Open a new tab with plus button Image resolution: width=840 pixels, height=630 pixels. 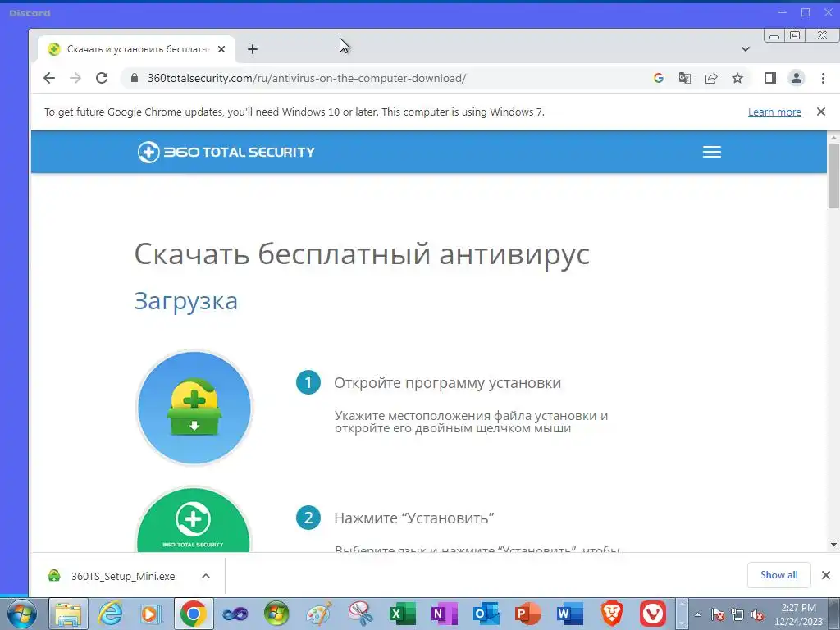tap(253, 49)
